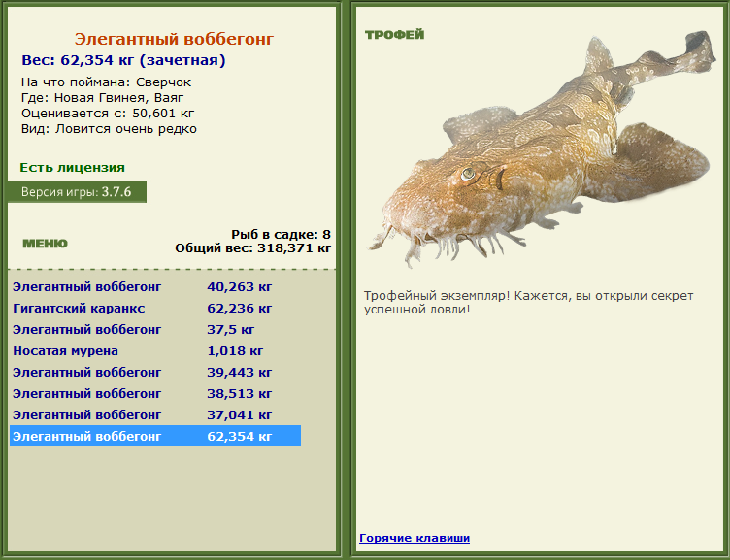Click the Рыб в садке: 8 text
Image resolution: width=730 pixels, height=560 pixels.
pos(282,234)
